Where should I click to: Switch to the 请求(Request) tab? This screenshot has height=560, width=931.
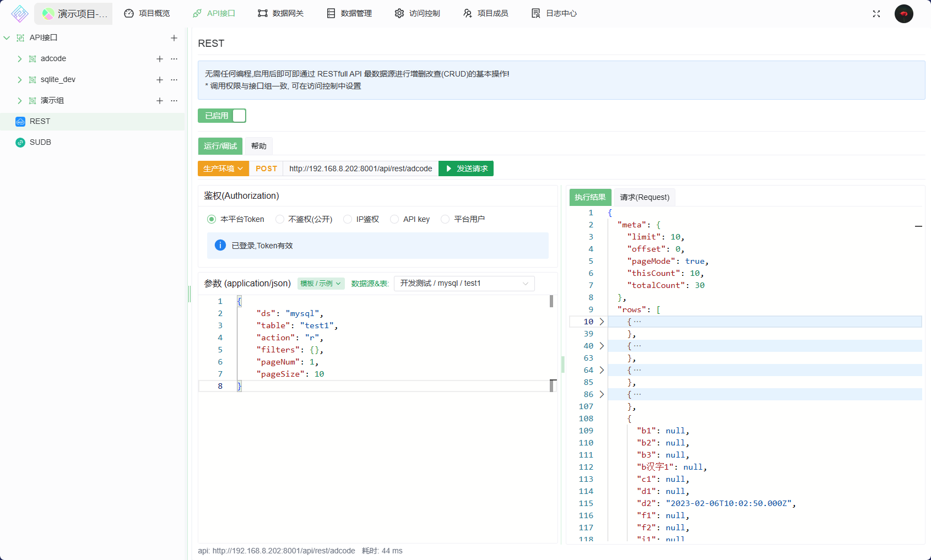click(645, 197)
